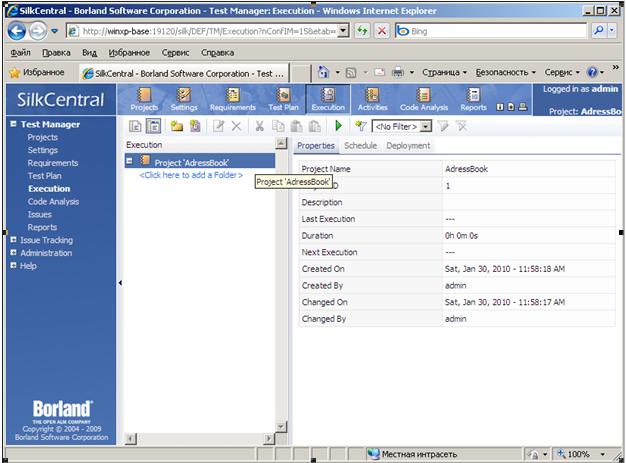Click the New Execution Definition toolbar icon
This screenshot has width=626, height=463.
195,127
